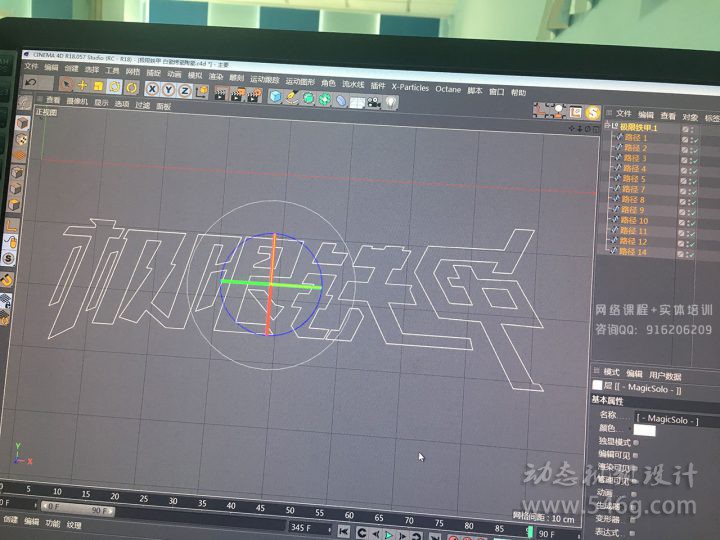Open Edit Render Settings icon
The image size is (720, 540).
(x=254, y=95)
